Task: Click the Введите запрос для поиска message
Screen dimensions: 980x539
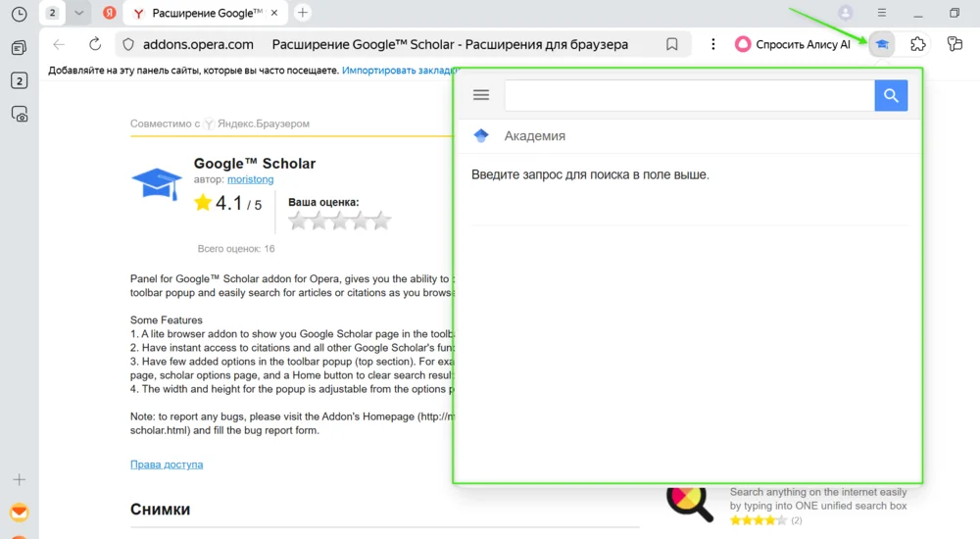Action: tap(590, 174)
